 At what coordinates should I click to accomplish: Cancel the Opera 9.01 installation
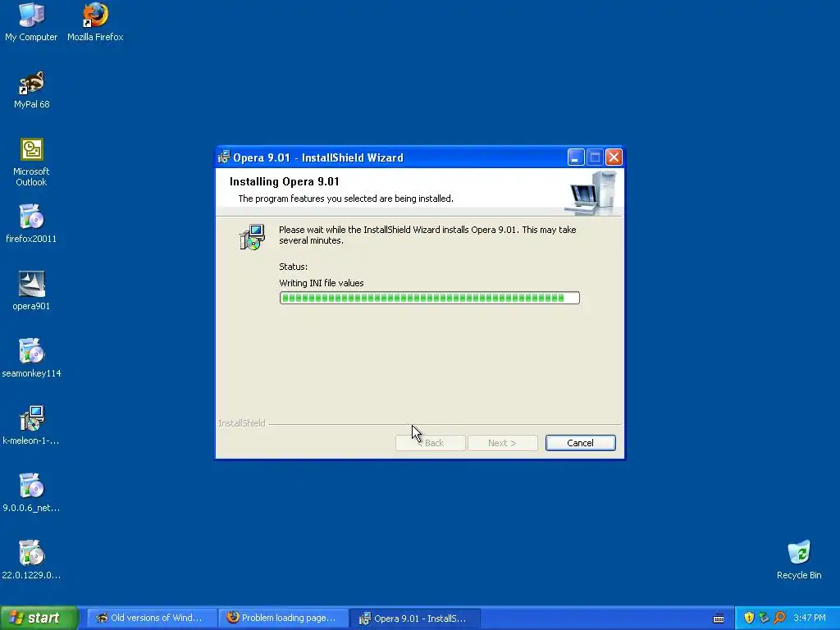click(x=580, y=443)
